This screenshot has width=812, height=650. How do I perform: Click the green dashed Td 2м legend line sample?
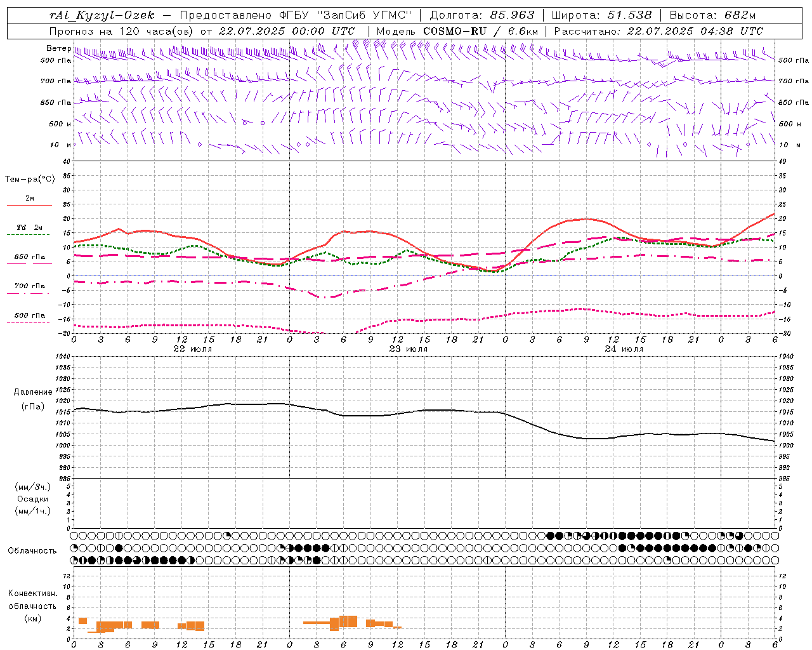[x=28, y=234]
